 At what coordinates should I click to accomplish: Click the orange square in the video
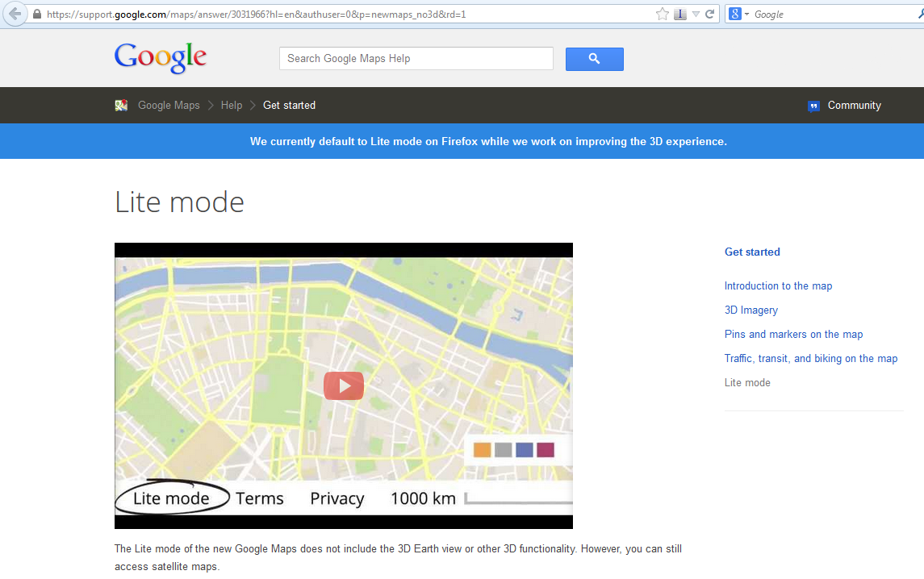pos(482,450)
